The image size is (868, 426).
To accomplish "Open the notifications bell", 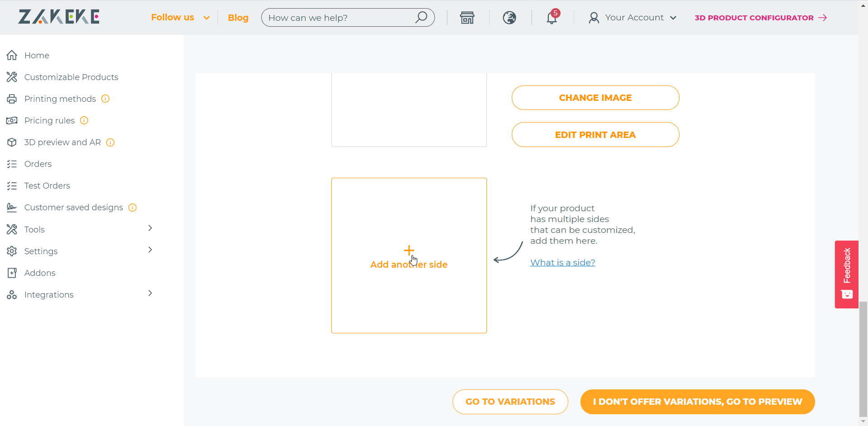I will click(x=552, y=18).
